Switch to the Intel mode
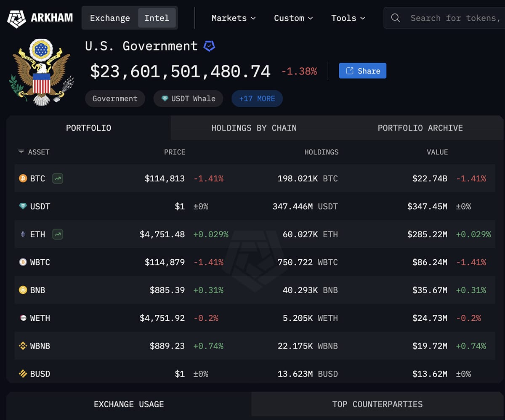Screen dimensions: 505x420 pos(157,18)
